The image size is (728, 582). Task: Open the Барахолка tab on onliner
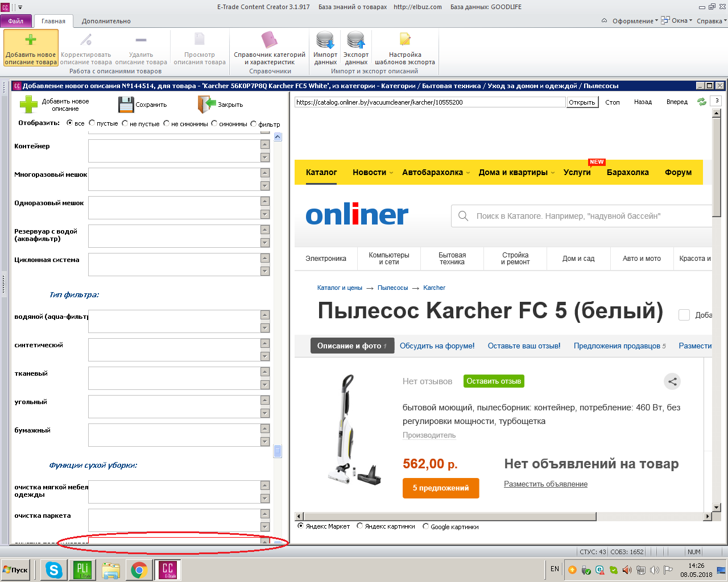tap(627, 172)
